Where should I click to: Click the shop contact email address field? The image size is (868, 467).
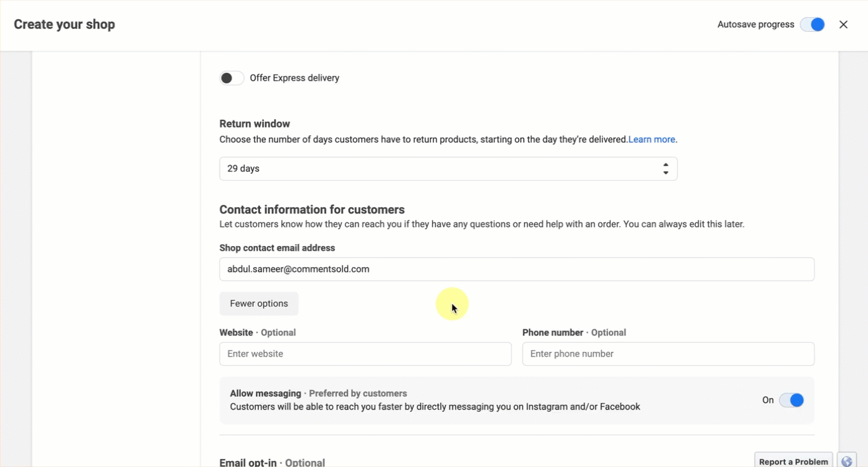tap(516, 269)
